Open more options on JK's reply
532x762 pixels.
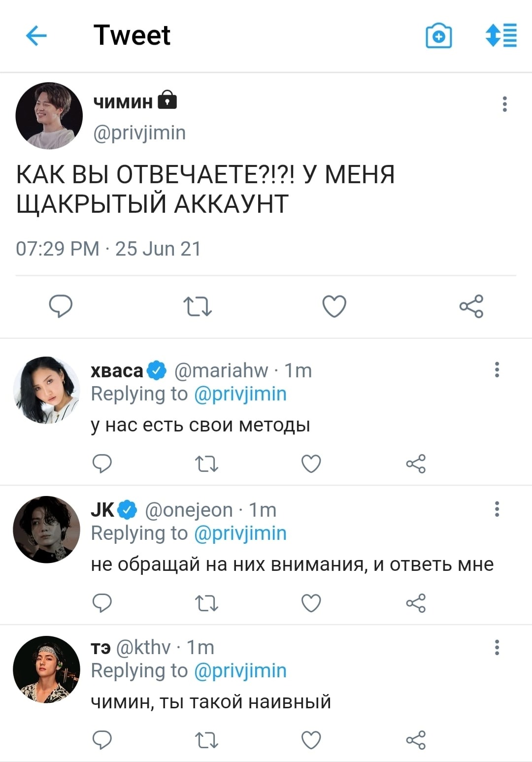pyautogui.click(x=497, y=509)
